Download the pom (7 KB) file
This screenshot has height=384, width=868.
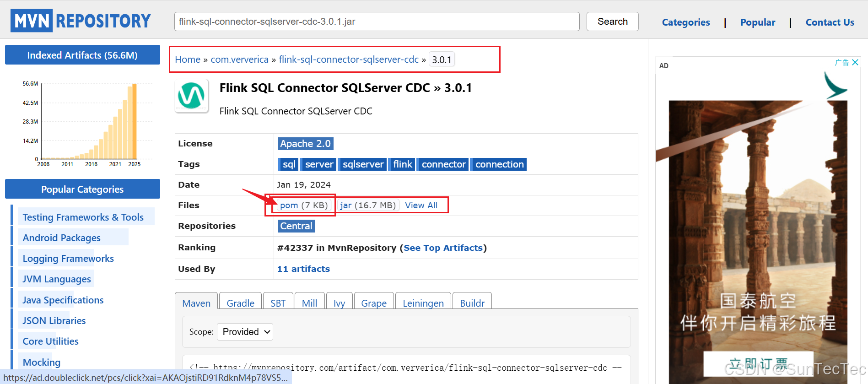coord(304,206)
